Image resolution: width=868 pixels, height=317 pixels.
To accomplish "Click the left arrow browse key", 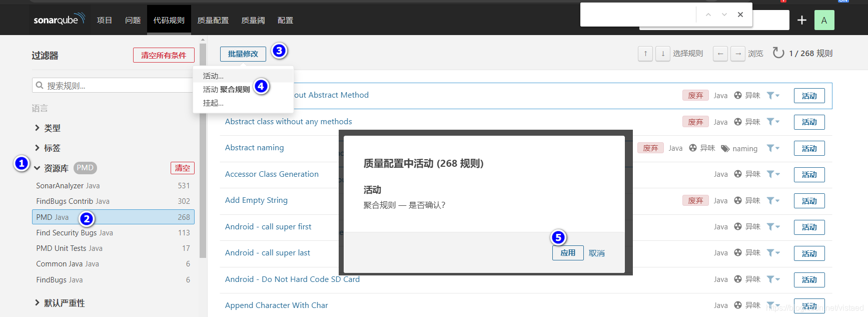I will pos(720,54).
